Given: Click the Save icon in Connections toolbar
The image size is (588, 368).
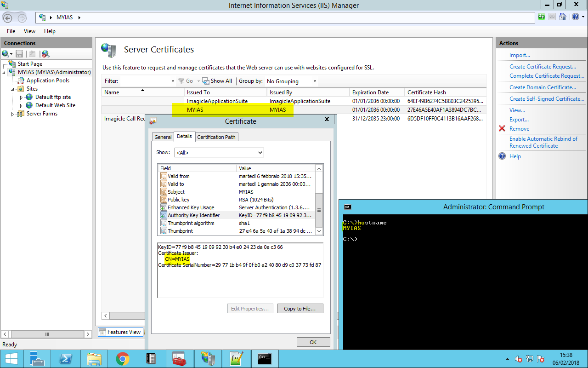Looking at the screenshot, I should (19, 54).
